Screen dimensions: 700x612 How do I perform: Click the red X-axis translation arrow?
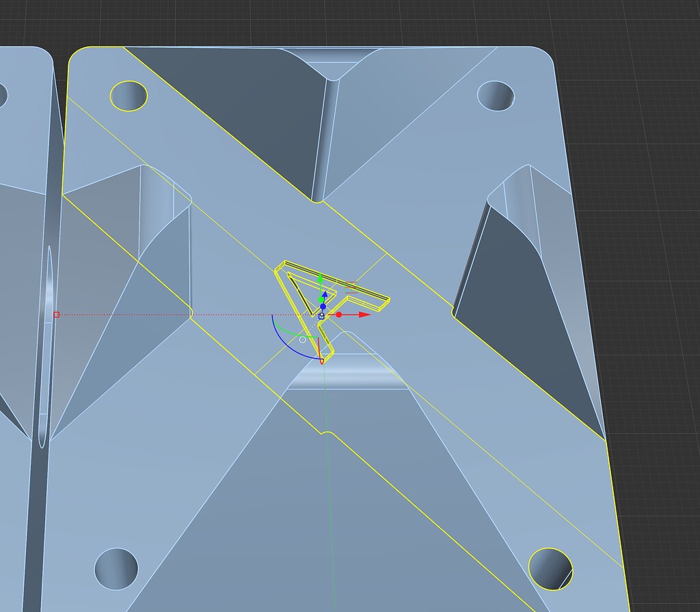(x=363, y=314)
